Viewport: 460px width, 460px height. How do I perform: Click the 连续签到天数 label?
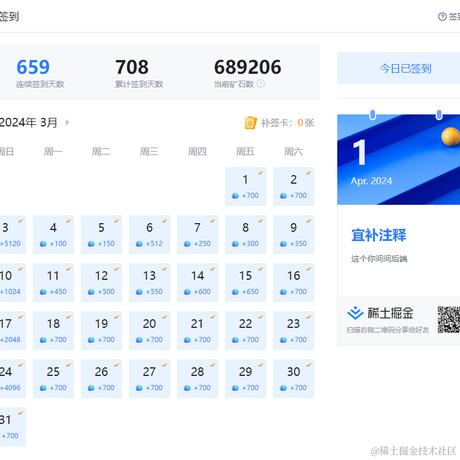(40, 84)
